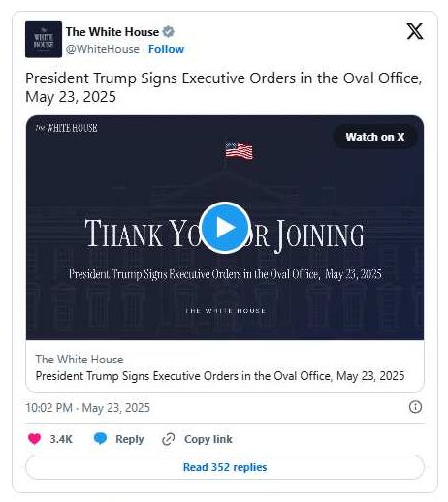Click the 3.4K likes count
Viewport: 448px width, 502px height.
pos(61,439)
